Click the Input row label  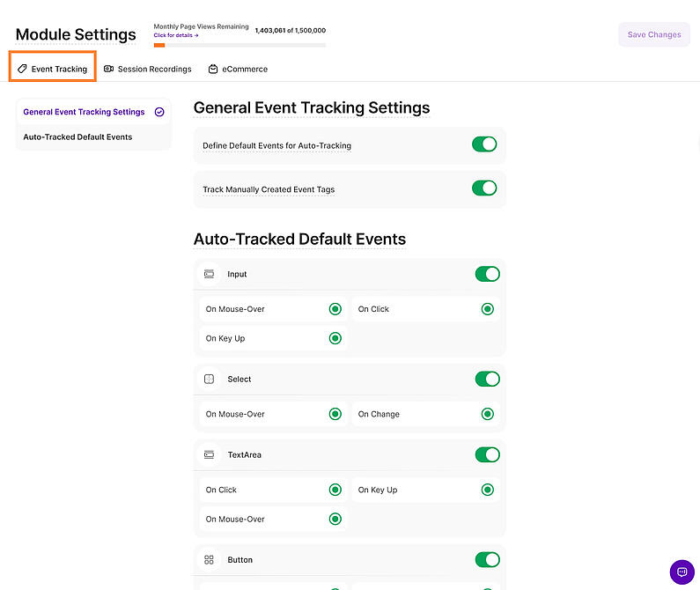pyautogui.click(x=237, y=274)
